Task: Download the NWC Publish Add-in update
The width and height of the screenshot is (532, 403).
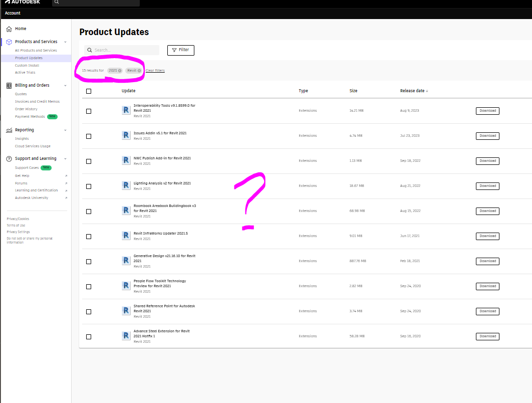Action: point(487,161)
